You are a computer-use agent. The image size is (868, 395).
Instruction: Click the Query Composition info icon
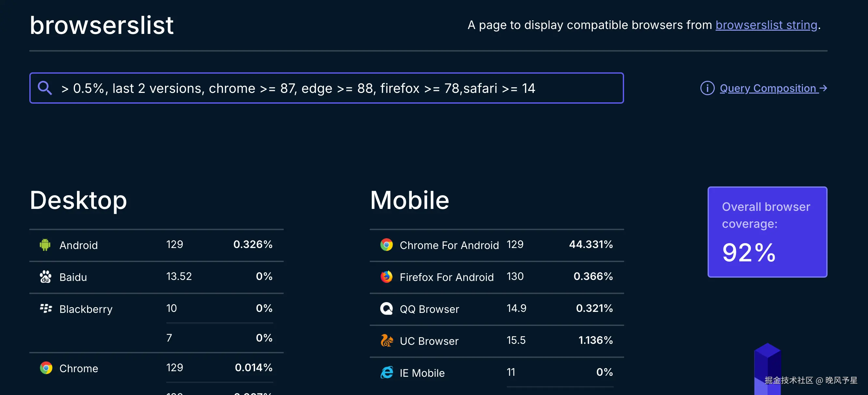tap(707, 88)
